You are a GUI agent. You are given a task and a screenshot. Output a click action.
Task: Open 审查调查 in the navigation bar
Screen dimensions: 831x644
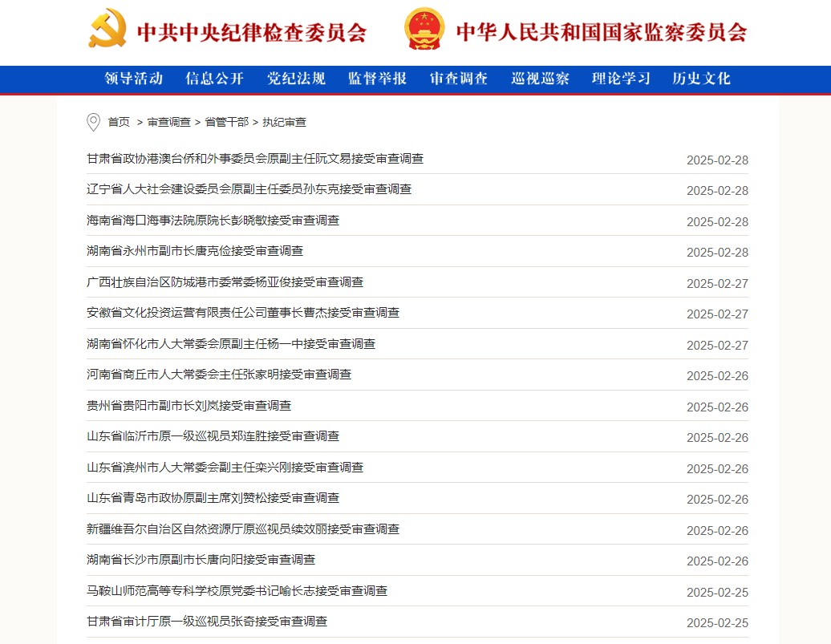(x=459, y=79)
